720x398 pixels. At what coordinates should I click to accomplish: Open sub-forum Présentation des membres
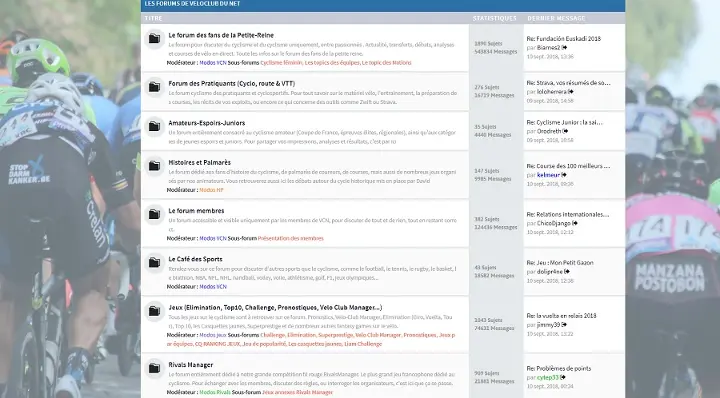click(x=291, y=239)
